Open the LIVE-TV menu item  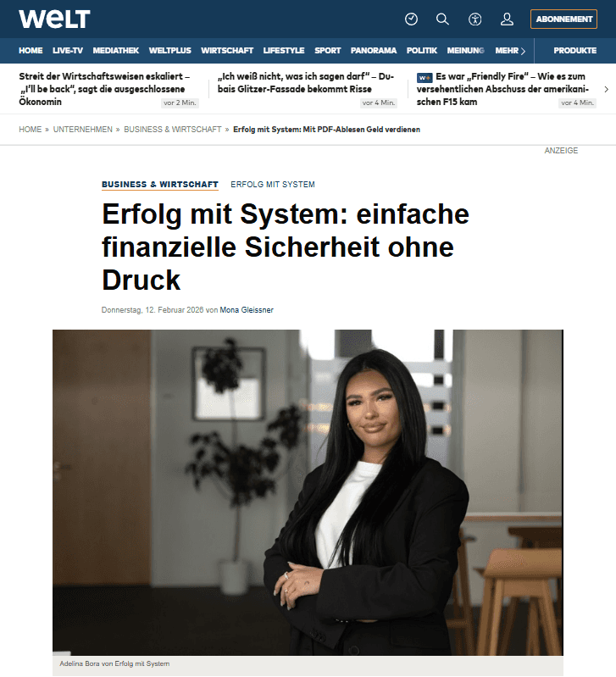click(68, 51)
